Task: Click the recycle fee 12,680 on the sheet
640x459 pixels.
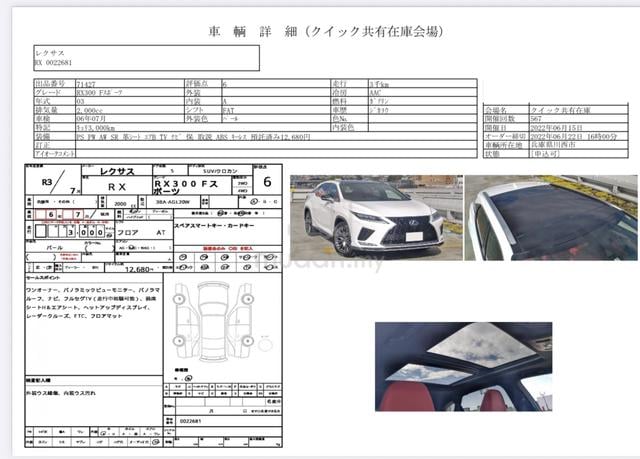Action: [139, 269]
